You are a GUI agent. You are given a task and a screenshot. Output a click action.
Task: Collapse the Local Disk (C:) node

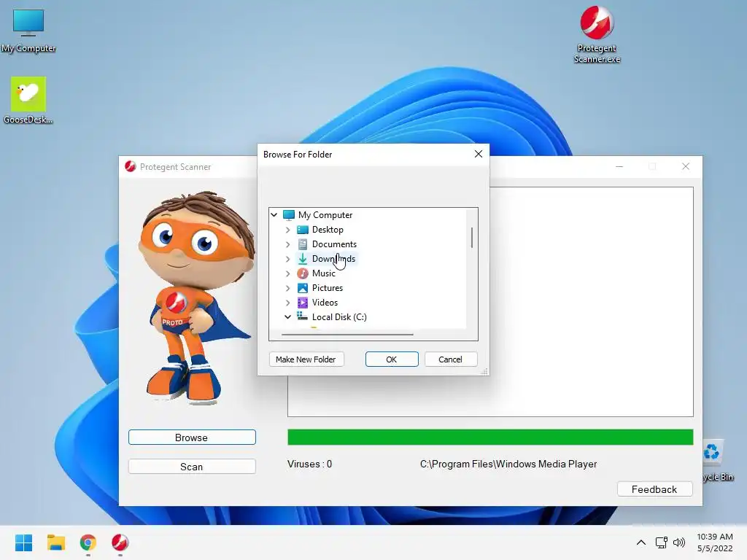(287, 316)
